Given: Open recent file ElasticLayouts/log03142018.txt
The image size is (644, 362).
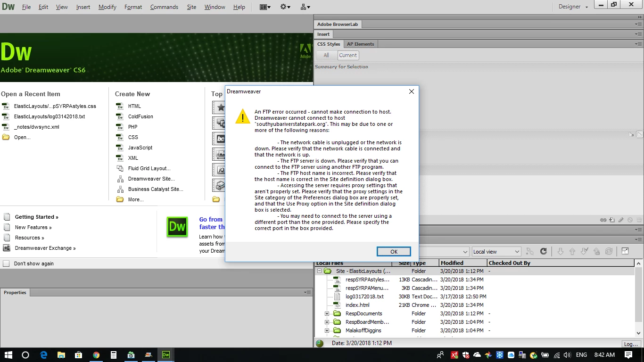Looking at the screenshot, I should point(50,116).
